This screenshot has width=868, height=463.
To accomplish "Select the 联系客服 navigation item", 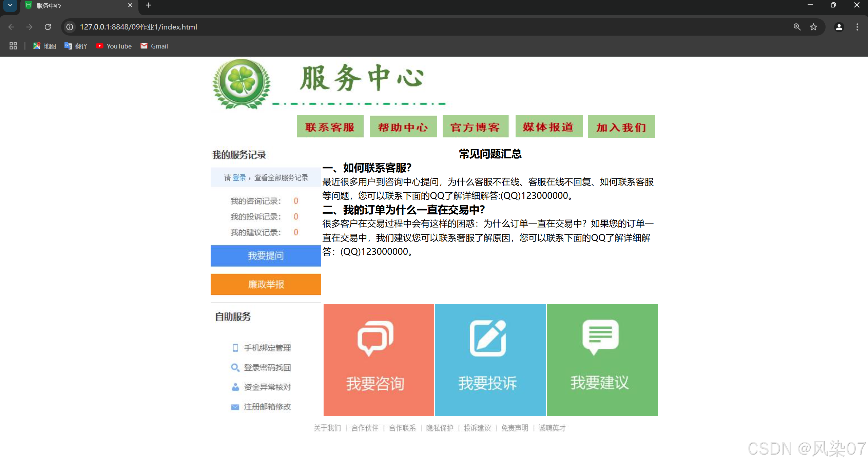I will coord(330,127).
